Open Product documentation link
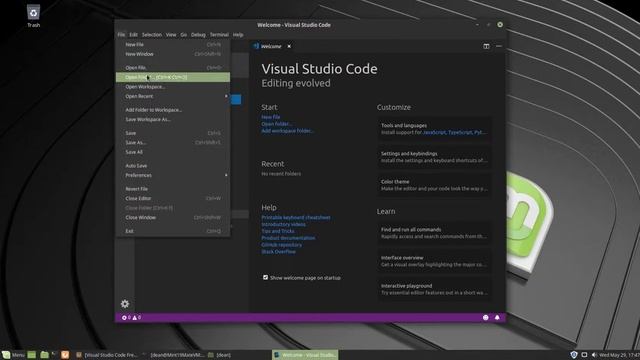640x360 pixels. click(288, 238)
